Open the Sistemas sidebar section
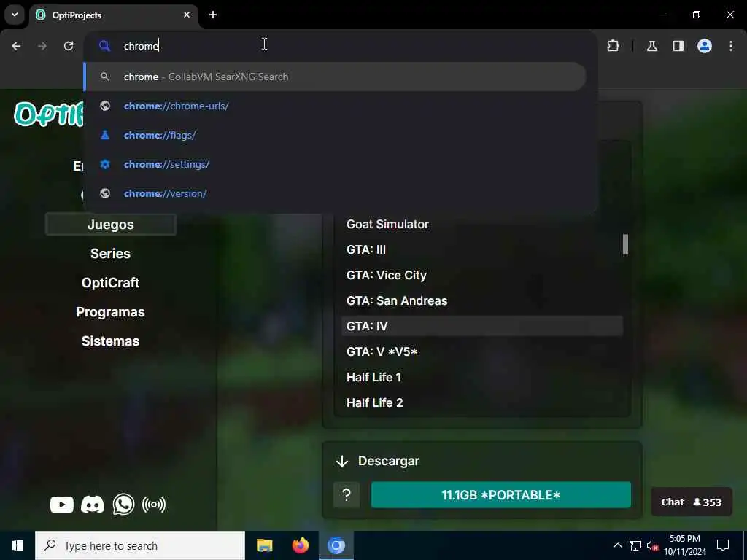Screen dimensions: 747x560 tap(111, 341)
